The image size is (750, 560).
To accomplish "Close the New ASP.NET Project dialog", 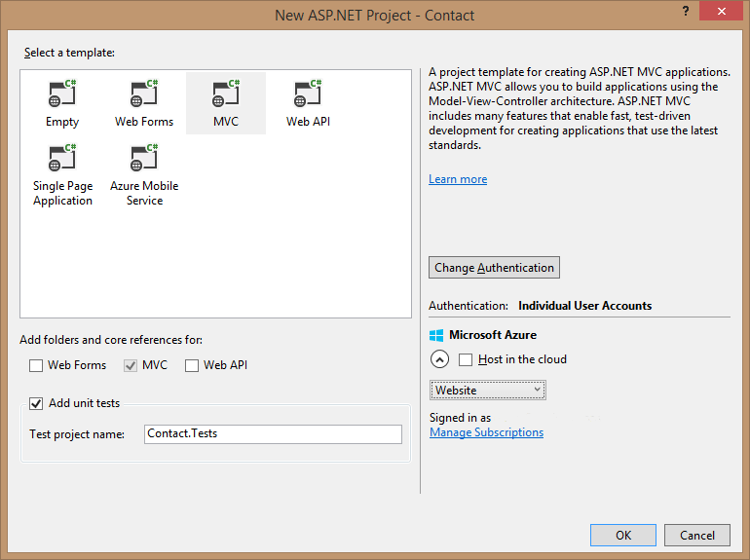I will 722,11.
